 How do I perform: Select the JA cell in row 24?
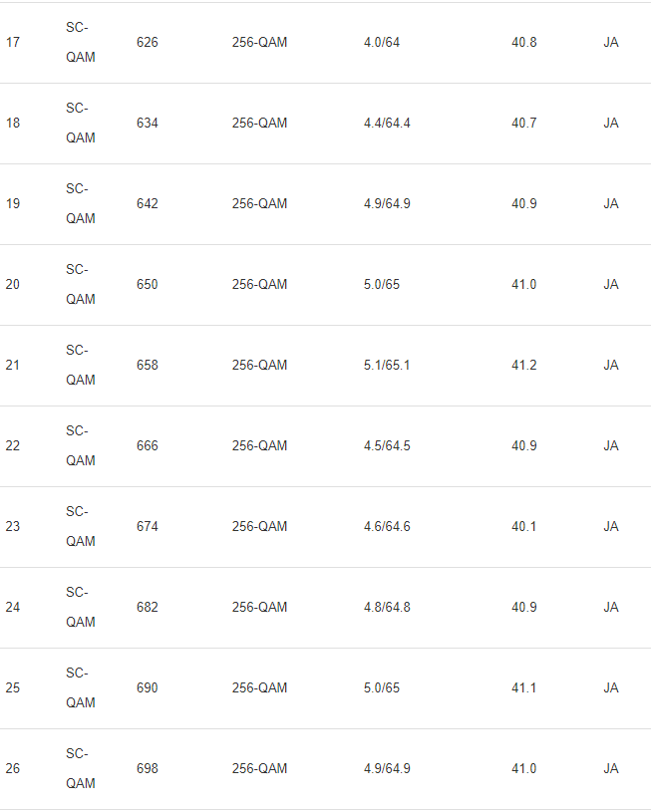pos(610,608)
